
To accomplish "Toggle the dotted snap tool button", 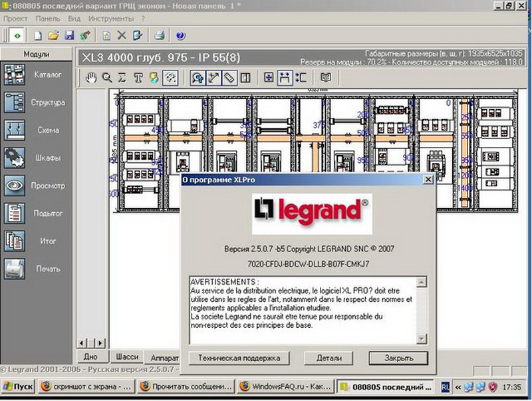I will [x=170, y=78].
